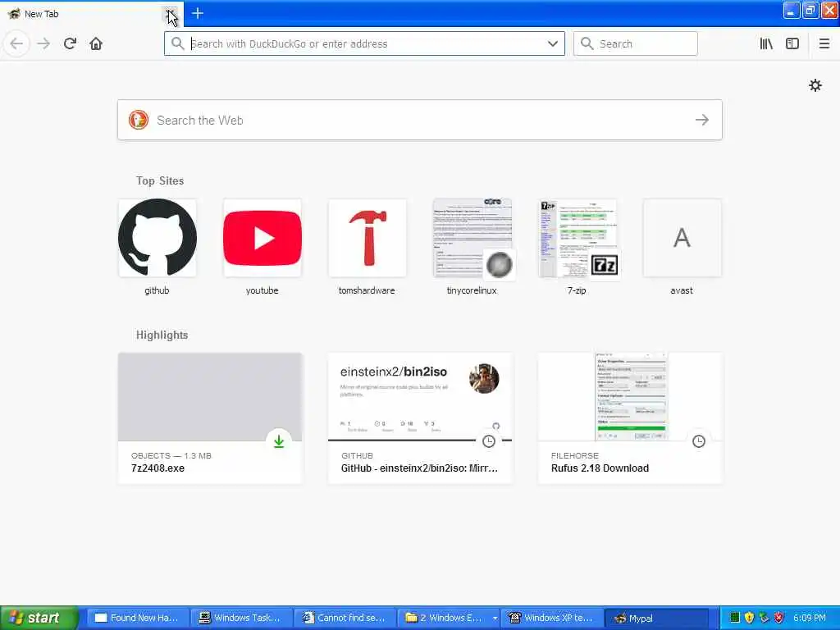The image size is (840, 630).
Task: Switch to Mypal taskbar item
Action: click(x=655, y=618)
